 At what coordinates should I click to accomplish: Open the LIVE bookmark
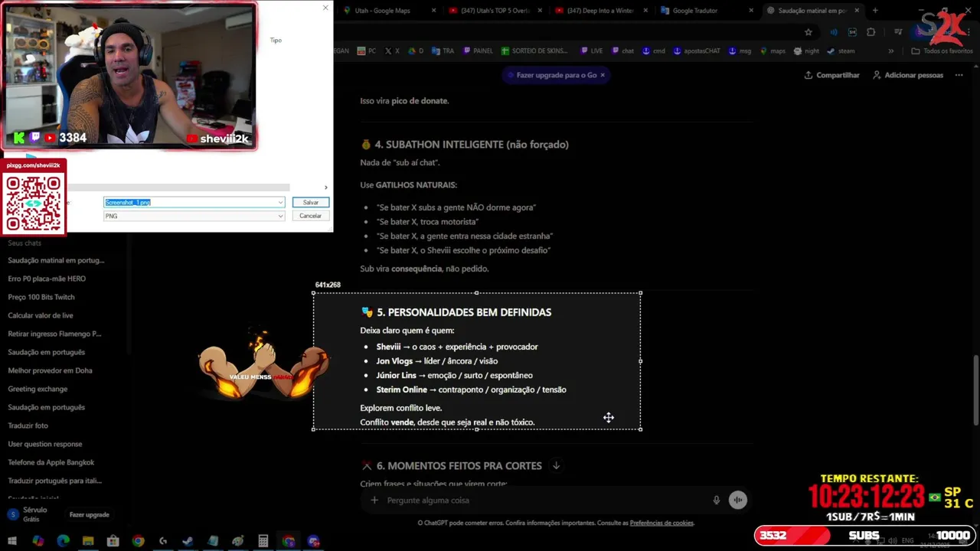pos(591,51)
